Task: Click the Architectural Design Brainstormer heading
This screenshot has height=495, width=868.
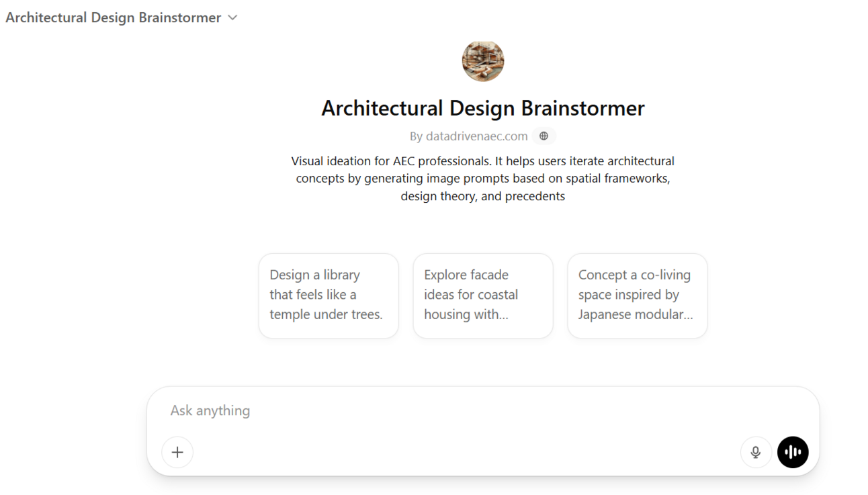Action: click(482, 108)
